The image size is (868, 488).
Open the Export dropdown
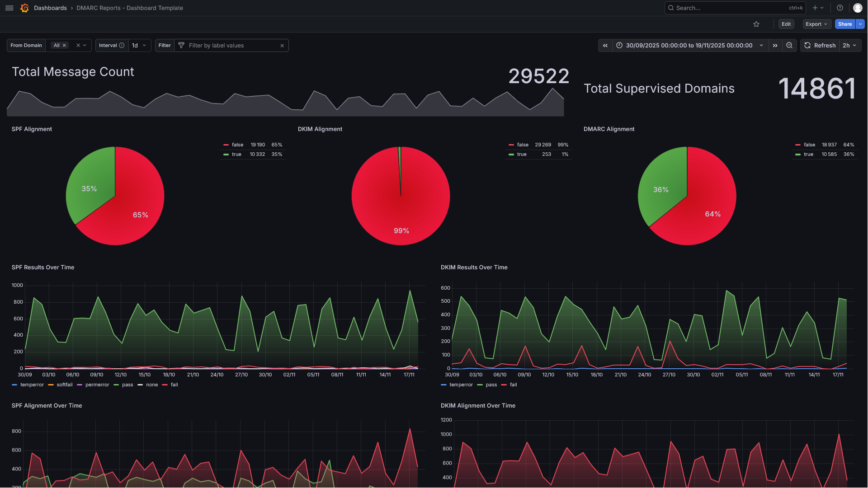(x=816, y=24)
